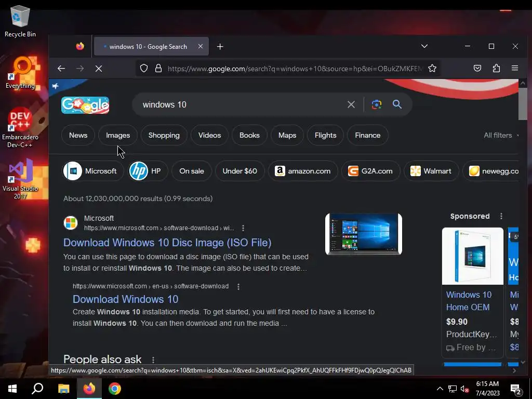532x399 pixels.
Task: Open the network tray icon
Action: pyautogui.click(x=453, y=389)
